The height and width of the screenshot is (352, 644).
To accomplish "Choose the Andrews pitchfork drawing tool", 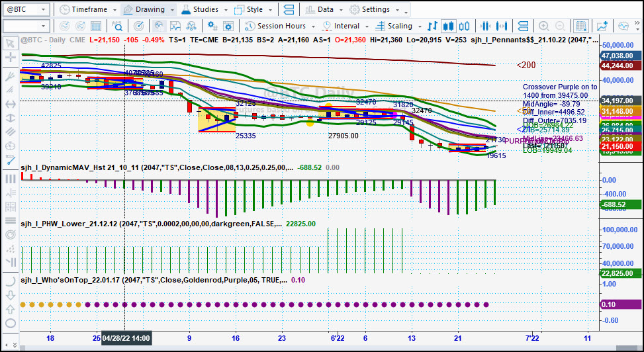I will 11,75.
